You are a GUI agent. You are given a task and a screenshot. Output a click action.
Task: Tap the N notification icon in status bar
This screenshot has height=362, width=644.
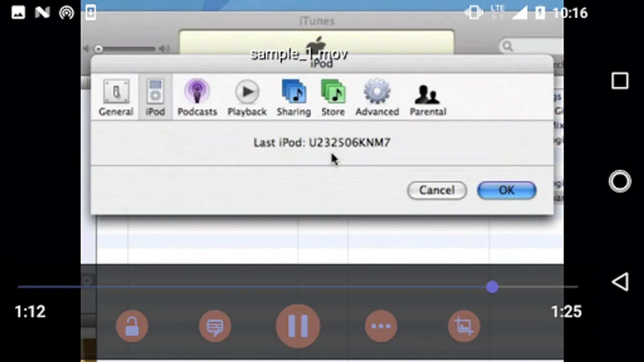coord(42,13)
